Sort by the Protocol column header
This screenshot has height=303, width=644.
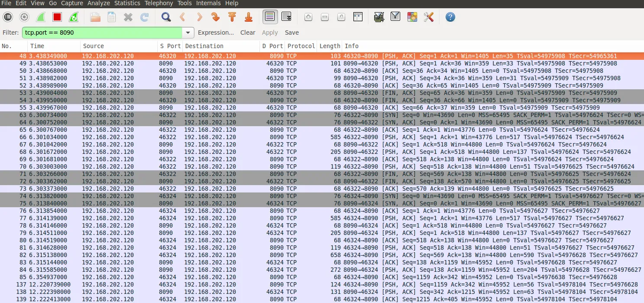[x=301, y=46]
